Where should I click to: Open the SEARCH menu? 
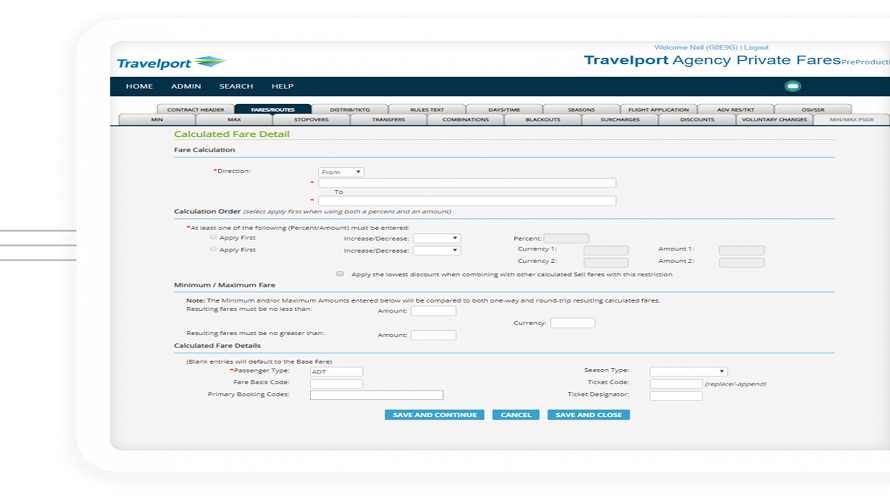click(x=236, y=86)
